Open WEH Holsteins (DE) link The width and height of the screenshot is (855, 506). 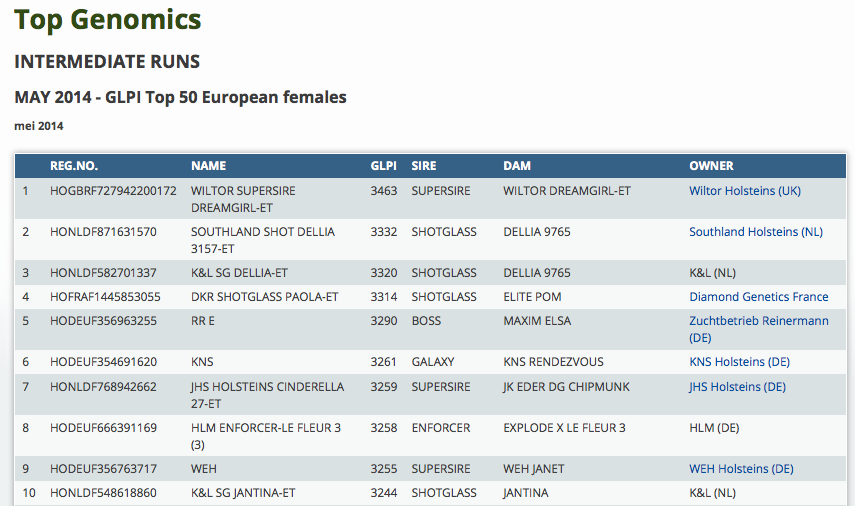[x=741, y=469]
